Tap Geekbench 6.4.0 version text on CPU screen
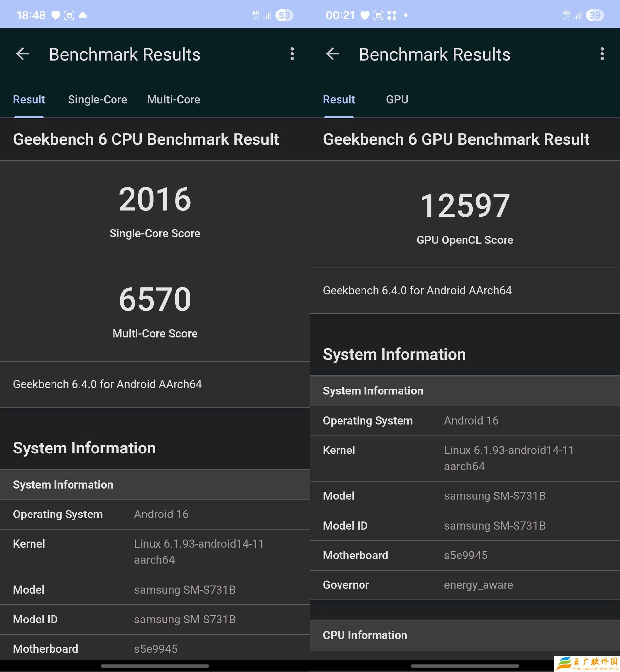This screenshot has width=620, height=672. (107, 384)
